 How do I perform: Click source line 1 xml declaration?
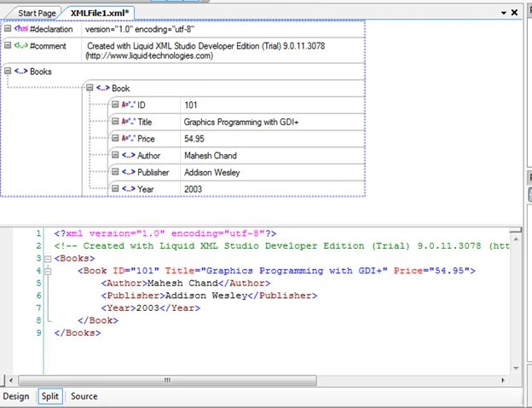[x=165, y=233]
